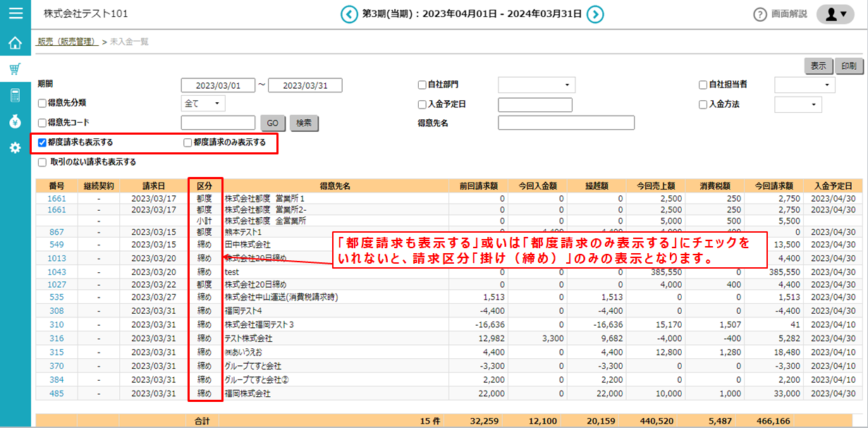868x428 pixels.
Task: Go to previous fiscal period arrow
Action: (349, 14)
